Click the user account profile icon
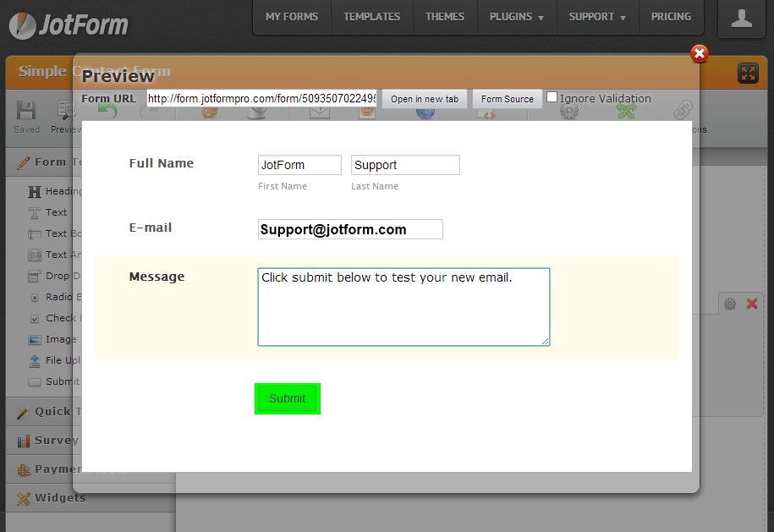The image size is (774, 532). (x=741, y=19)
